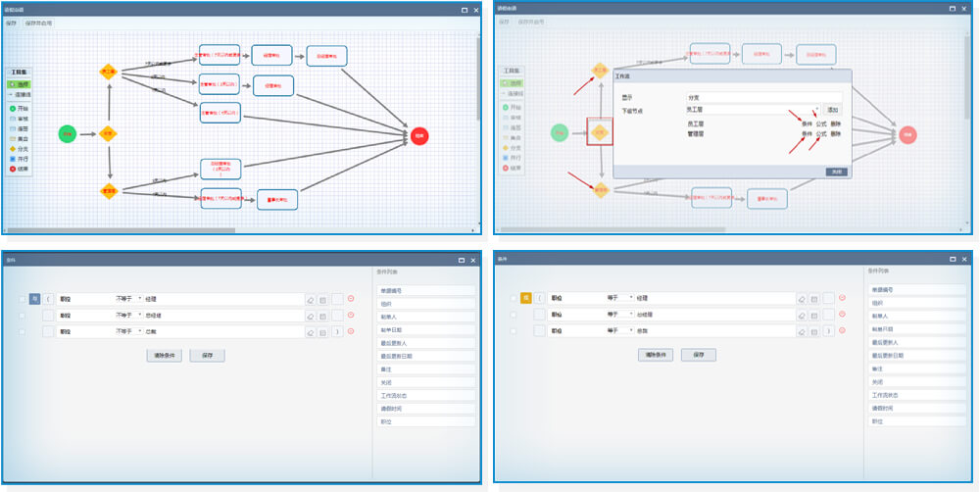The height and width of the screenshot is (492, 980).
Task: Pick the 分支 branch diamond tool from the toolbox
Action: [20, 148]
